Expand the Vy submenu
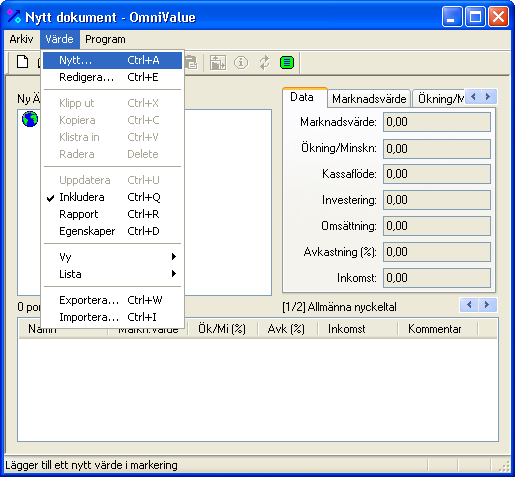 click(112, 257)
